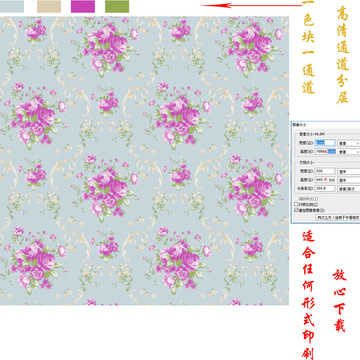This screenshot has height=360, width=360.
Task: Open the document height unit dropdown
Action: [x=349, y=180]
